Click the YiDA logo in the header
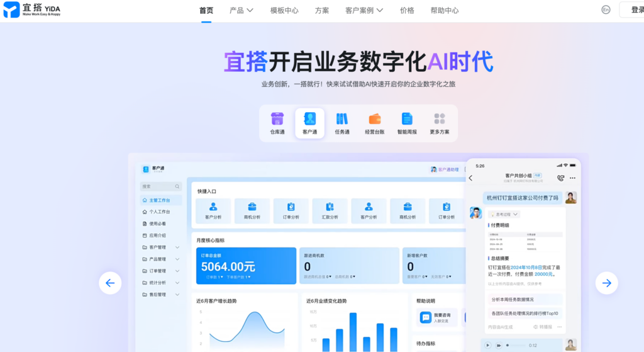The image size is (644, 352). (32, 9)
